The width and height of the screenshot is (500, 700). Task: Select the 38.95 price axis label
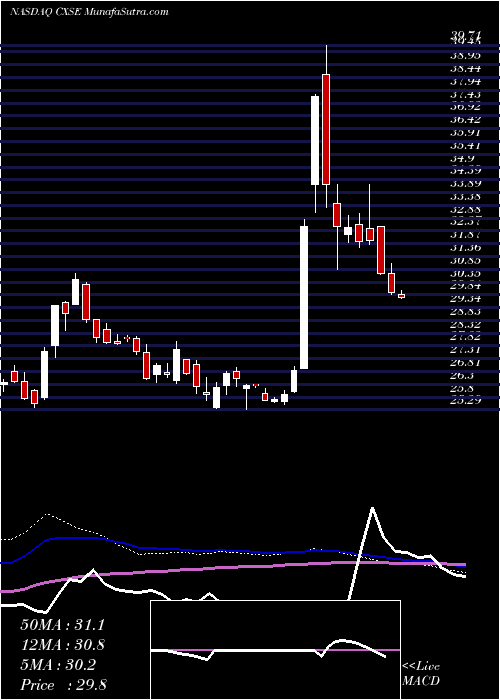click(466, 56)
